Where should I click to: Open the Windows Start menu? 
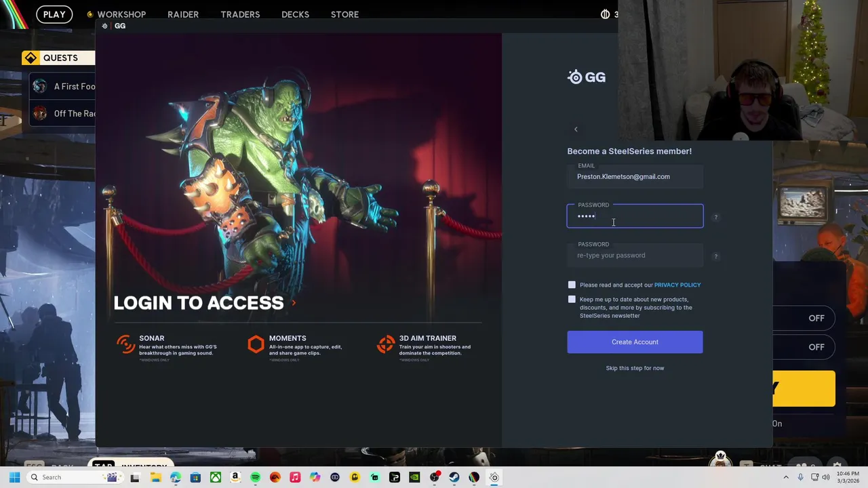click(x=14, y=477)
